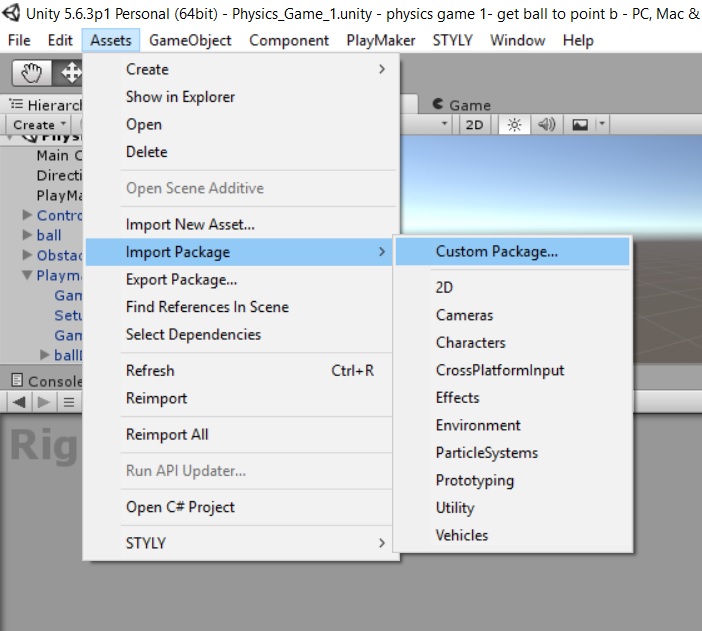Switch to the Game tab
The height and width of the screenshot is (631, 702).
point(462,105)
